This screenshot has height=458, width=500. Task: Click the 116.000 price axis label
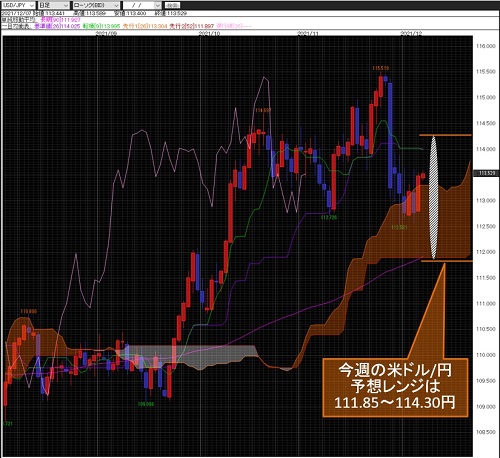486,46
